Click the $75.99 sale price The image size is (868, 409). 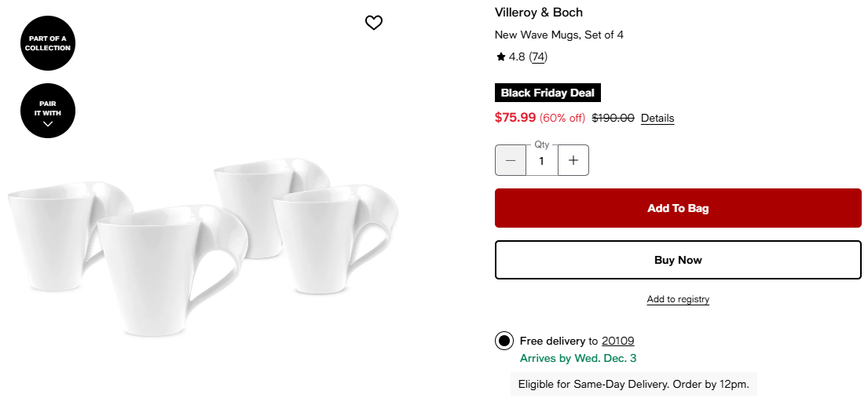pyautogui.click(x=515, y=117)
